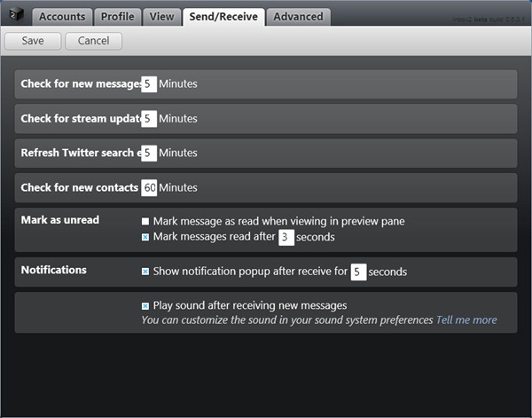The width and height of the screenshot is (532, 418).
Task: Enable mark as read in preview pane
Action: (x=145, y=221)
